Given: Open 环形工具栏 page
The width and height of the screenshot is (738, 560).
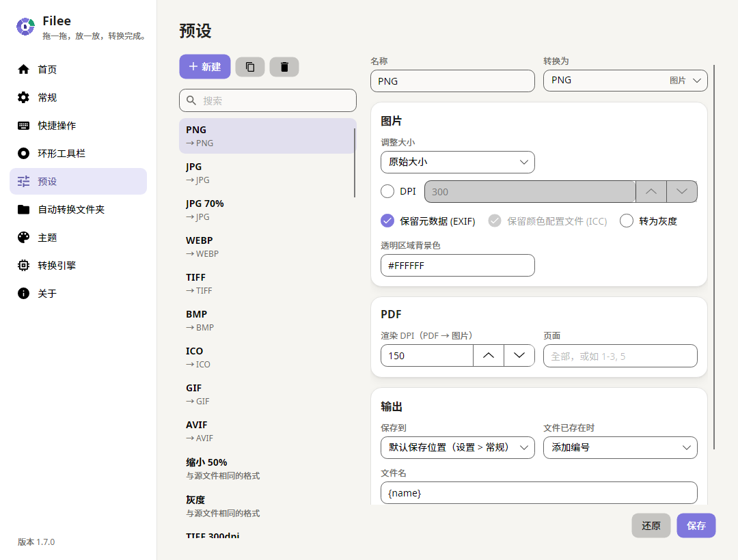Looking at the screenshot, I should [x=78, y=153].
